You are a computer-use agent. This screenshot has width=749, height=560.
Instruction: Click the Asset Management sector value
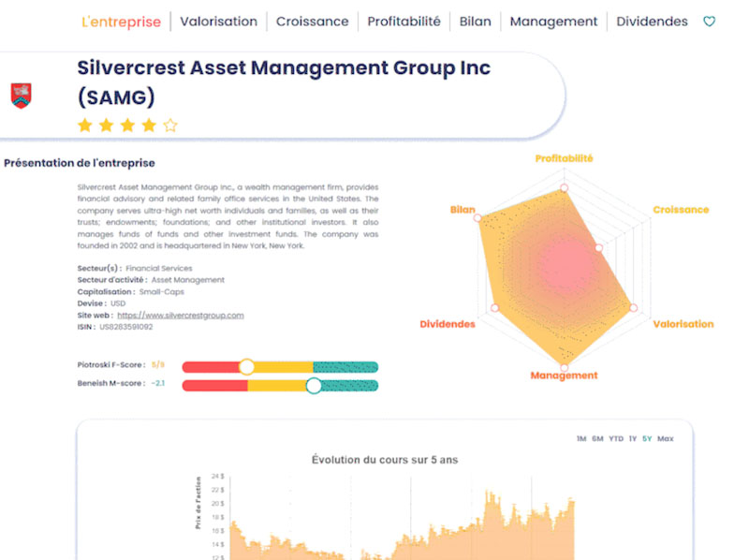[188, 280]
